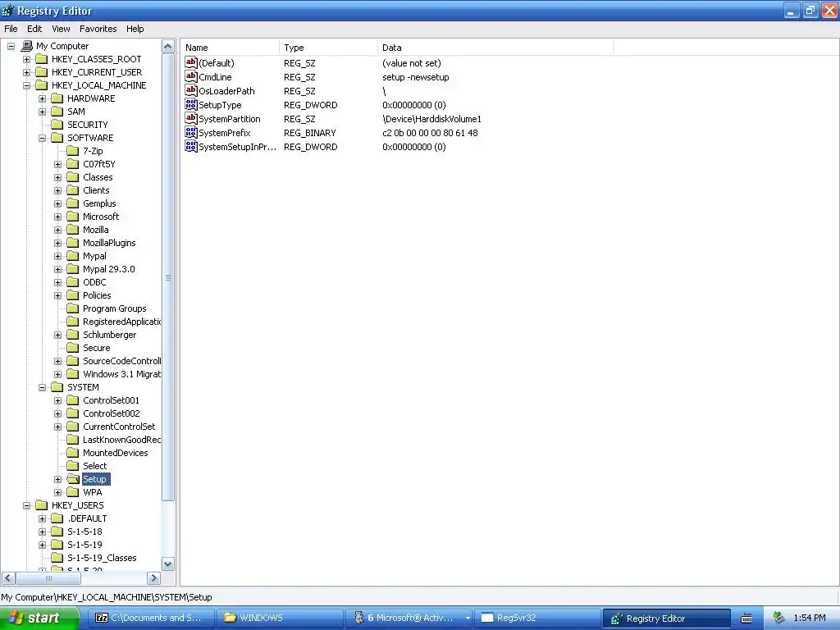Image resolution: width=840 pixels, height=630 pixels.
Task: Open the Edit menu
Action: coord(34,29)
